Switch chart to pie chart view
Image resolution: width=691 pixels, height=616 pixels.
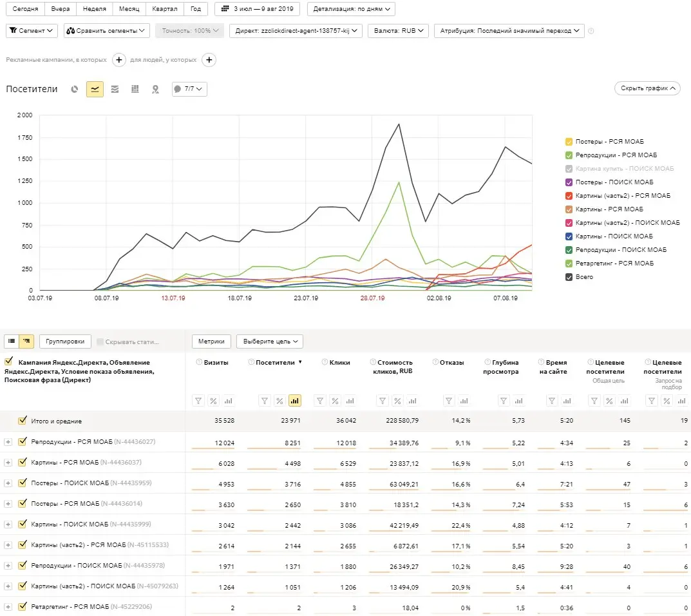[x=75, y=90]
